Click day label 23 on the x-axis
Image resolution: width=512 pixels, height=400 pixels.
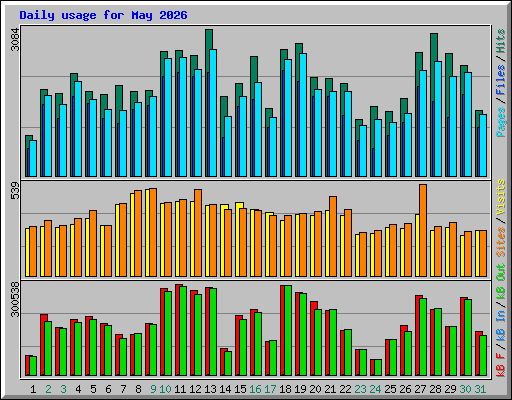tap(360, 389)
